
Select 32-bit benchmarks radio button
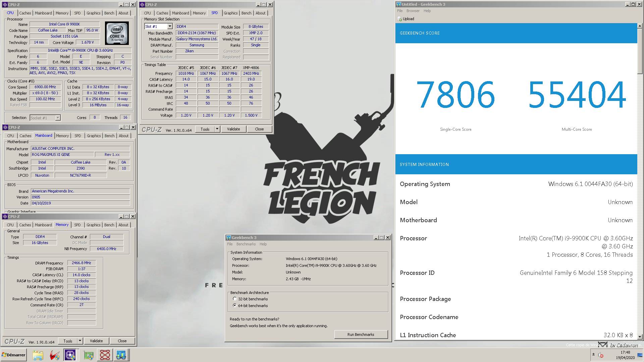(x=235, y=299)
